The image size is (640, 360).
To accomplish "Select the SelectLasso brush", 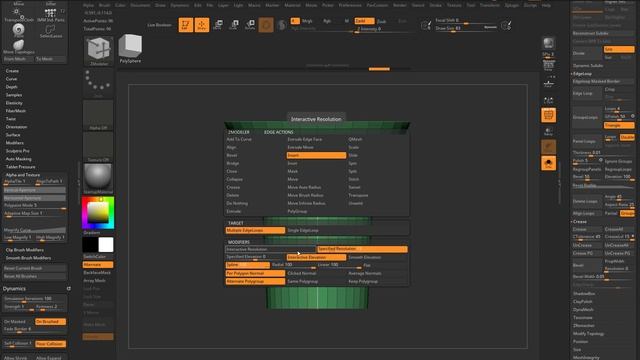I will [x=51, y=31].
